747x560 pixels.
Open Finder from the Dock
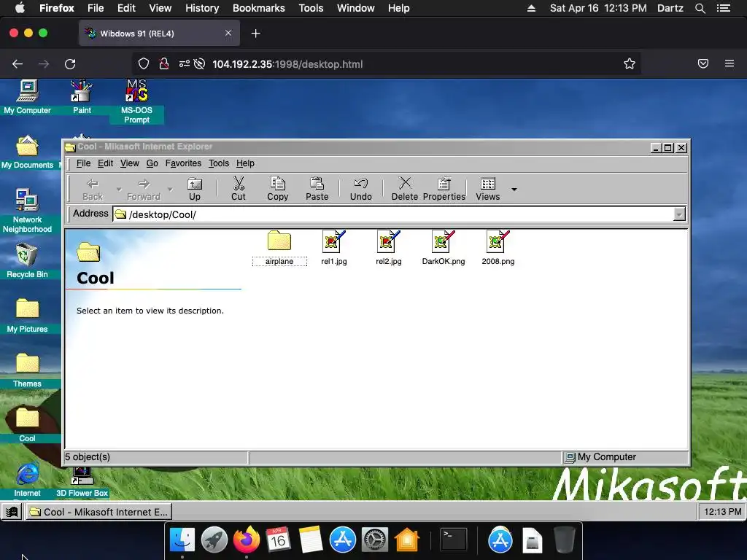point(182,540)
